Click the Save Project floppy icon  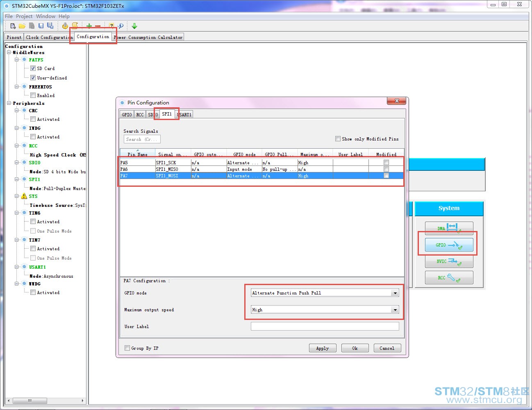(x=41, y=26)
